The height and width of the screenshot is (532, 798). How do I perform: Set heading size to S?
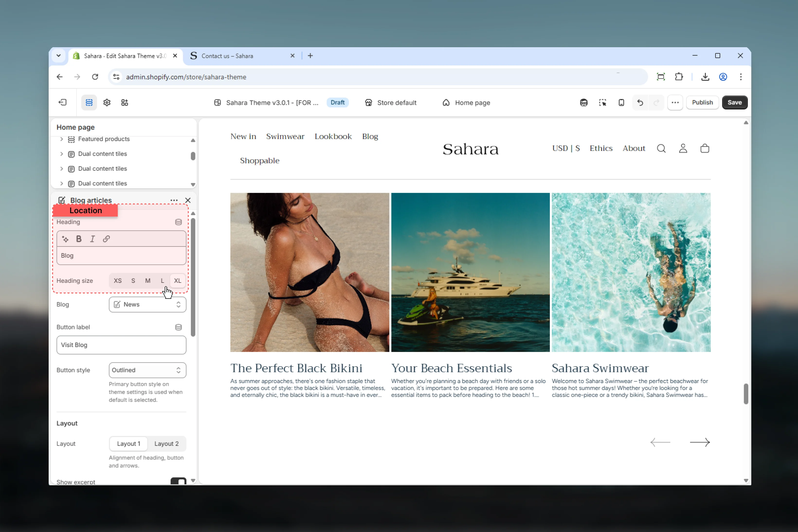(133, 281)
